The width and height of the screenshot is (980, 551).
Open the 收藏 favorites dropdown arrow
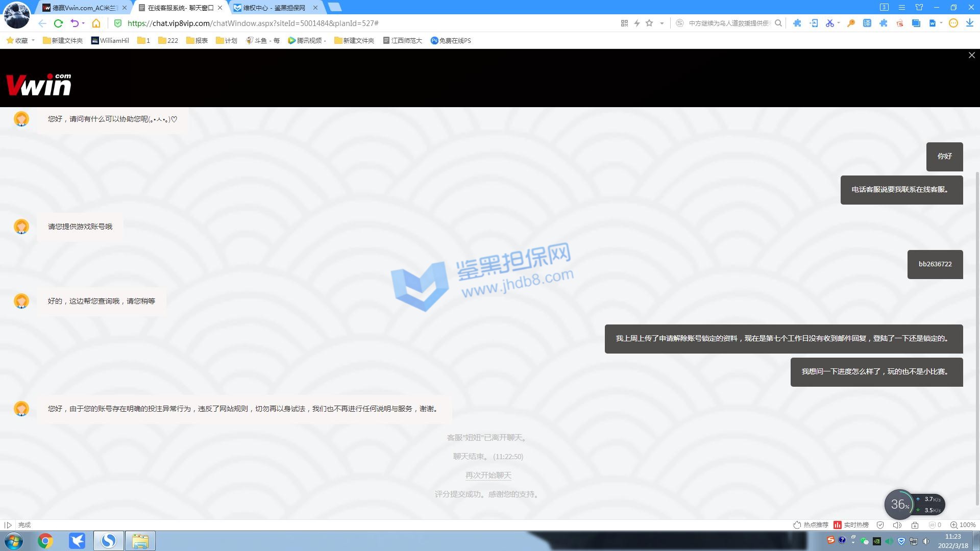[33, 40]
